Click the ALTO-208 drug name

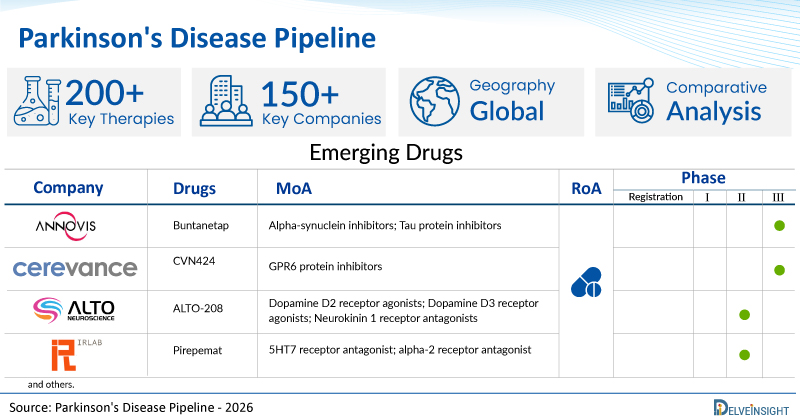[x=198, y=308]
